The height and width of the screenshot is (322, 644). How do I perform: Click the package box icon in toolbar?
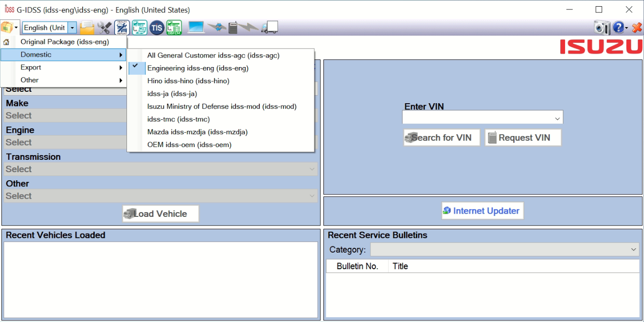point(7,28)
